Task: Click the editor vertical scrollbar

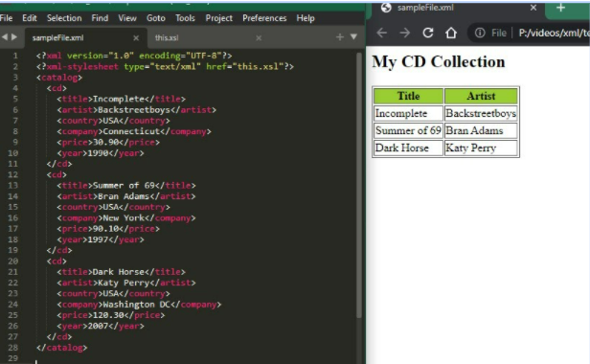Action: (359, 185)
